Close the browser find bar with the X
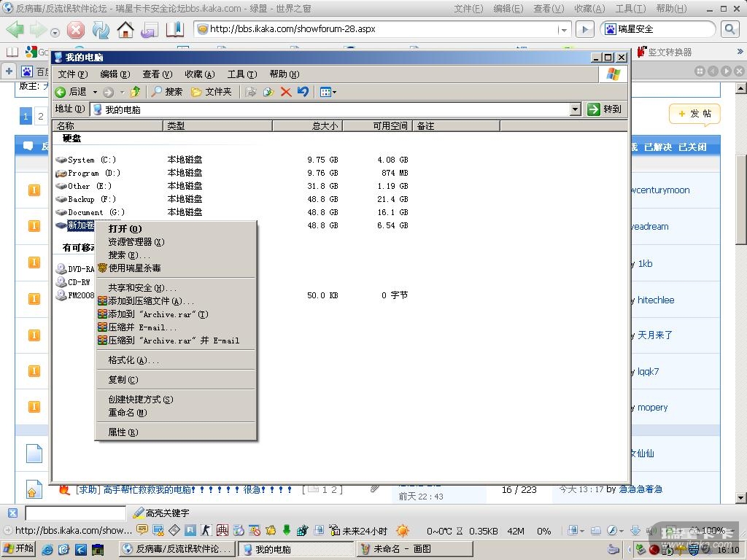The width and height of the screenshot is (747, 560). 12,513
